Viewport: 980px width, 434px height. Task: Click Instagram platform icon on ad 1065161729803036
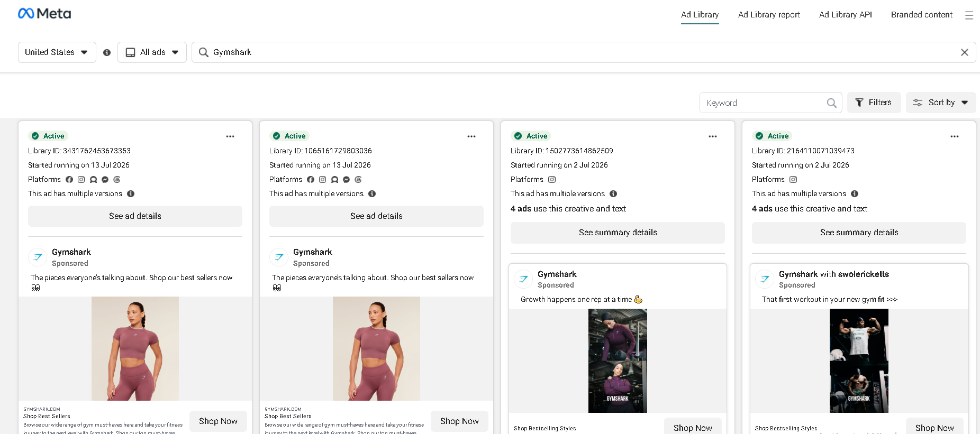click(322, 180)
